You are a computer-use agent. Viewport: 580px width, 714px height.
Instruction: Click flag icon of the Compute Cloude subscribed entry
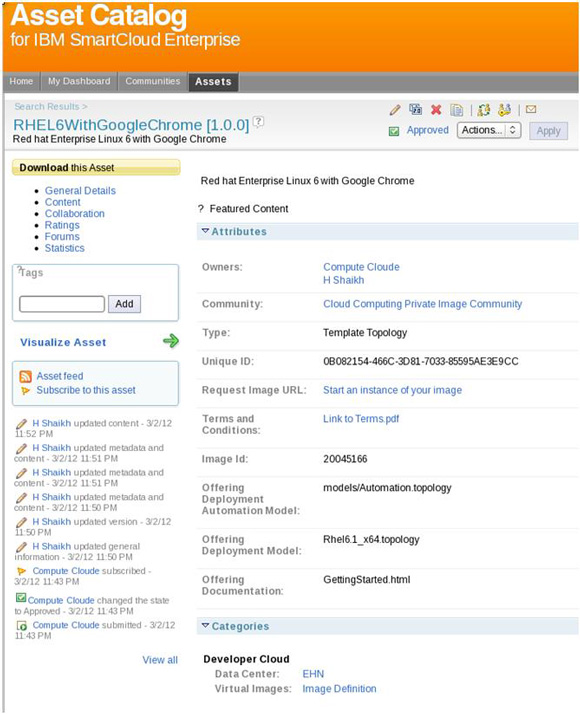pyautogui.click(x=21, y=571)
